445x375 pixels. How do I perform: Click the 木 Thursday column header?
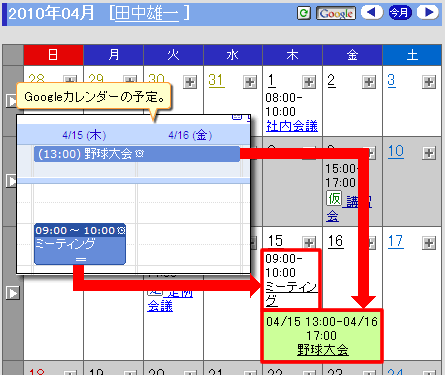pyautogui.click(x=293, y=55)
